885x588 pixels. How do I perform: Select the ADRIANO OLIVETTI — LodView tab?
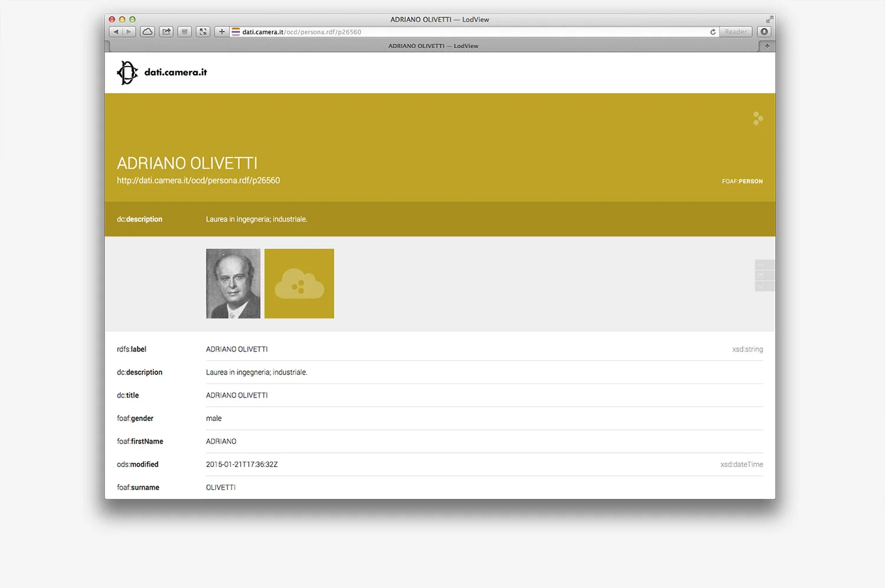coord(433,46)
